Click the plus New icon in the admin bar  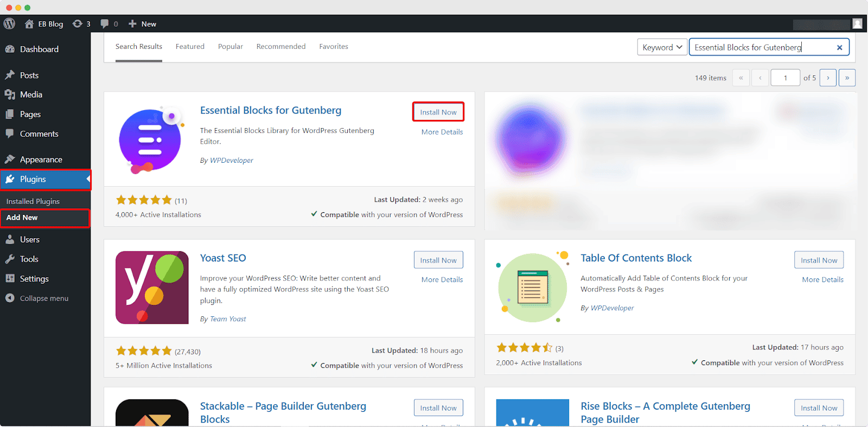[x=132, y=24]
